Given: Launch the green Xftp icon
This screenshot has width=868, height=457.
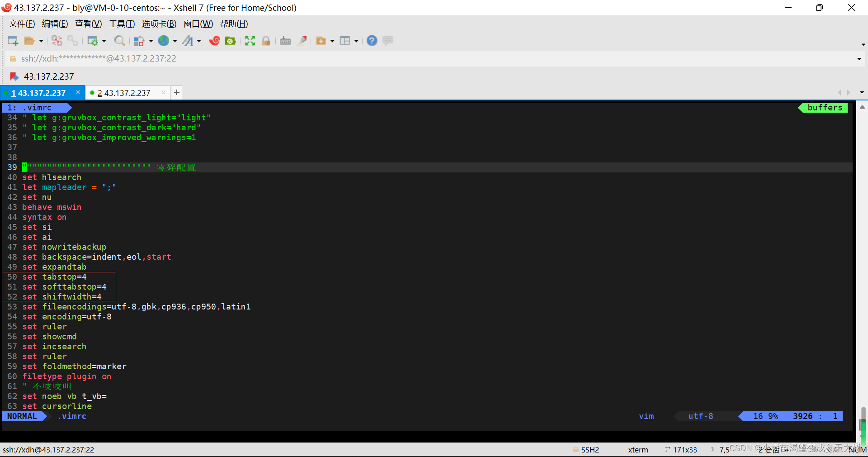Looking at the screenshot, I should (x=231, y=41).
